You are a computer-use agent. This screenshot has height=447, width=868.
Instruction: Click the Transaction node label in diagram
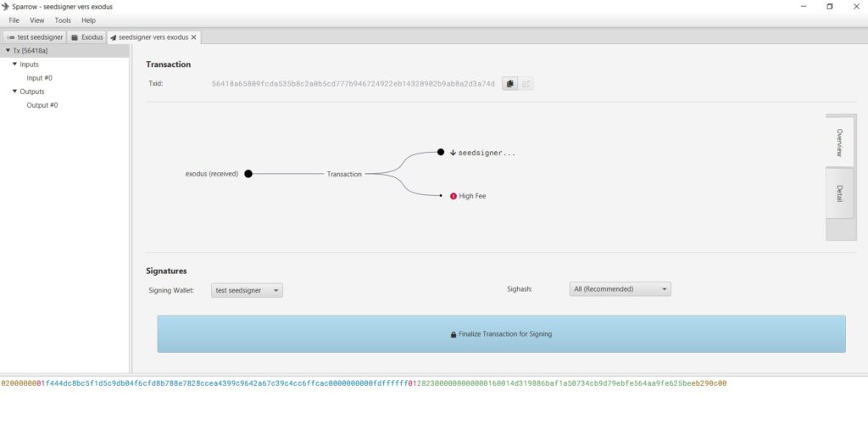(344, 174)
